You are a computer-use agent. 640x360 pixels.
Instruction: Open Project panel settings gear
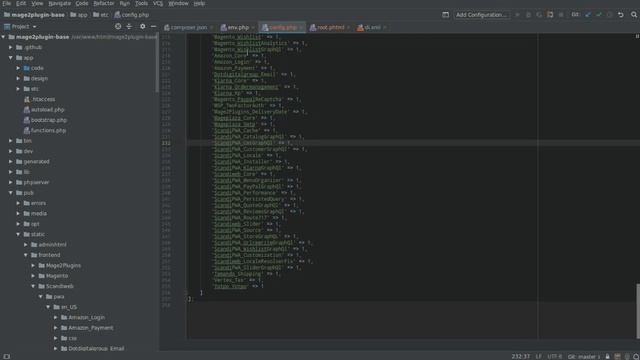tap(142, 27)
